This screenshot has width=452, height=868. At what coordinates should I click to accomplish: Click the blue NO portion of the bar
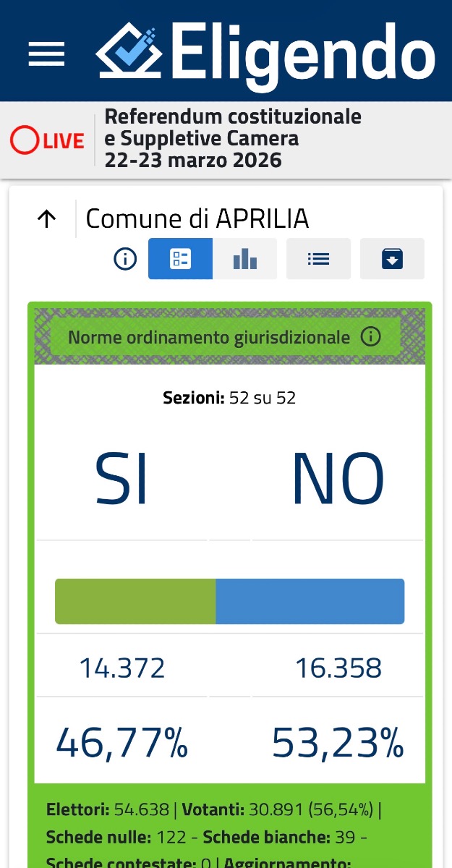(x=310, y=601)
